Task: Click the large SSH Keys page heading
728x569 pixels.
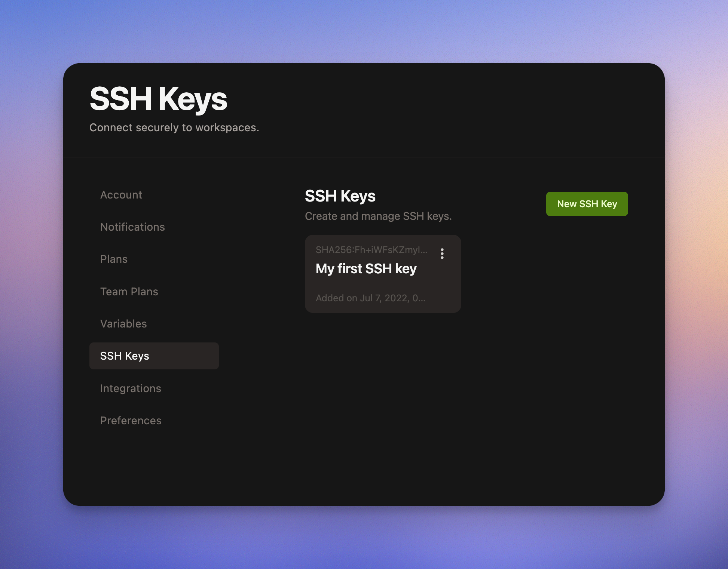Action: pos(158,99)
